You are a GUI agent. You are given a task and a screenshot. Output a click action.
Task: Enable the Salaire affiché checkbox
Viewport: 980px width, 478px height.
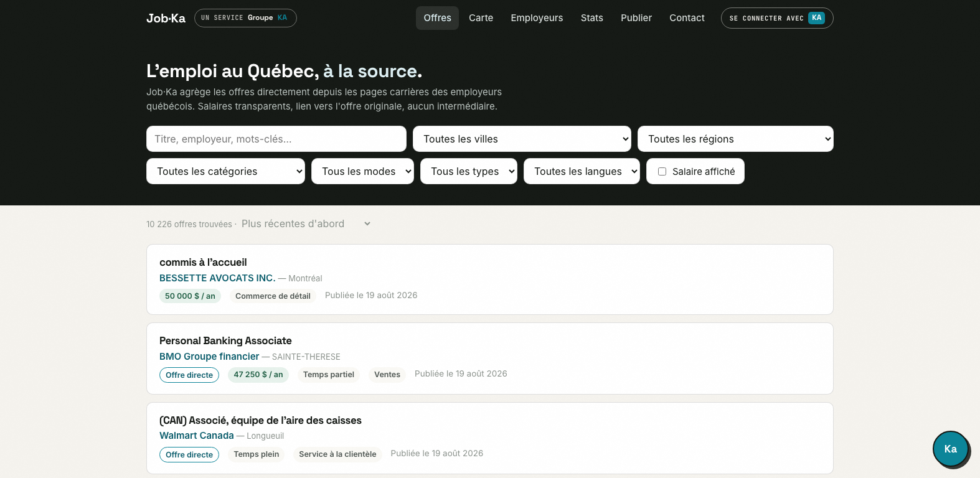pos(662,172)
